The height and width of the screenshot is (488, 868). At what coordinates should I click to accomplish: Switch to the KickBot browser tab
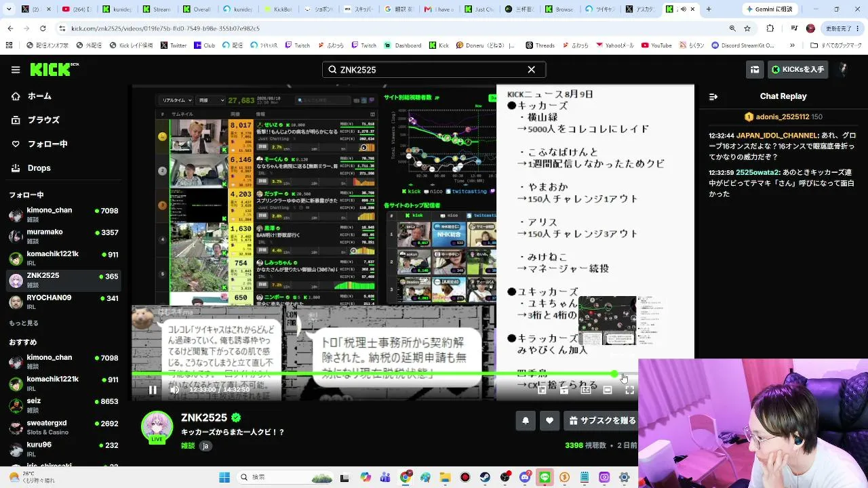(x=277, y=9)
